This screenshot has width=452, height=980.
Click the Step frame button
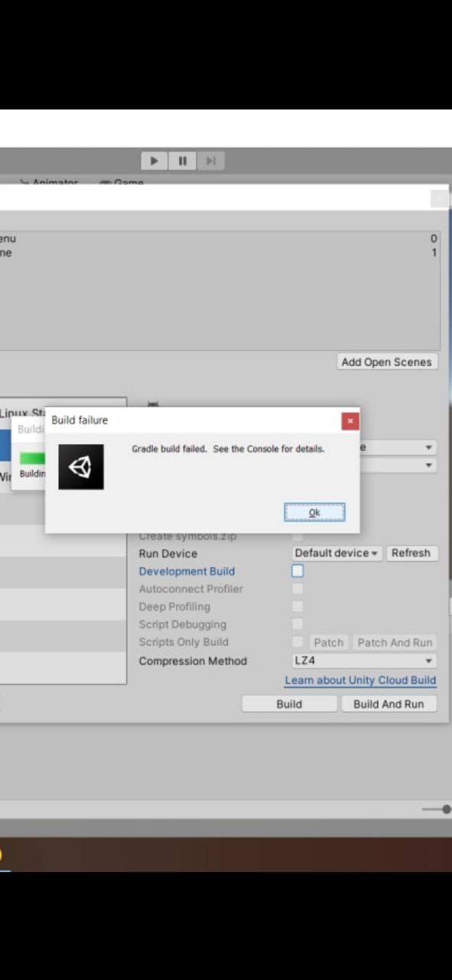click(210, 161)
